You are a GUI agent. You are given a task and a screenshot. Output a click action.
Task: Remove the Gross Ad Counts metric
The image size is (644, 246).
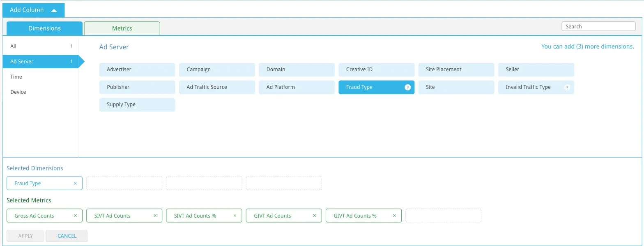click(75, 216)
